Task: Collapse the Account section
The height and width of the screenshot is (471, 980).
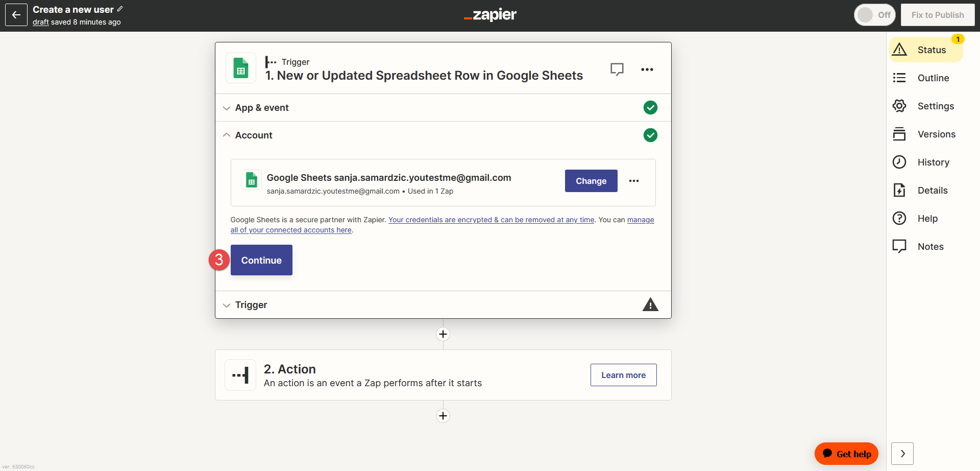Action: tap(443, 135)
